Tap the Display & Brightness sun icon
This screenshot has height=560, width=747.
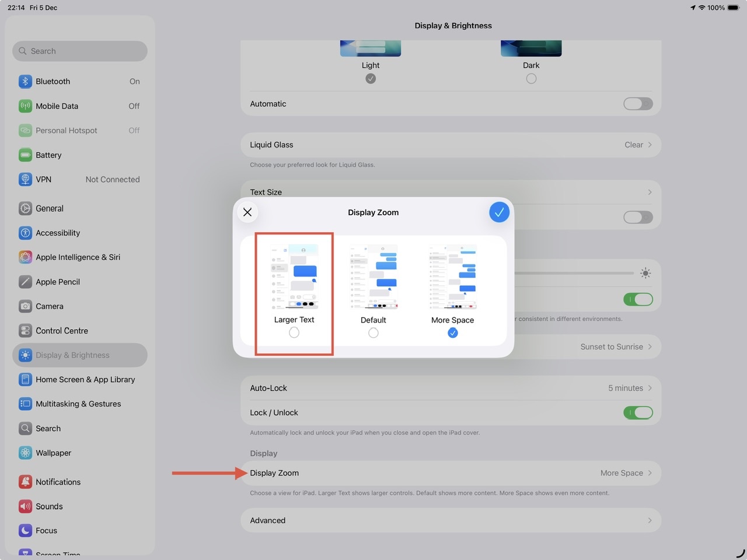click(x=25, y=355)
